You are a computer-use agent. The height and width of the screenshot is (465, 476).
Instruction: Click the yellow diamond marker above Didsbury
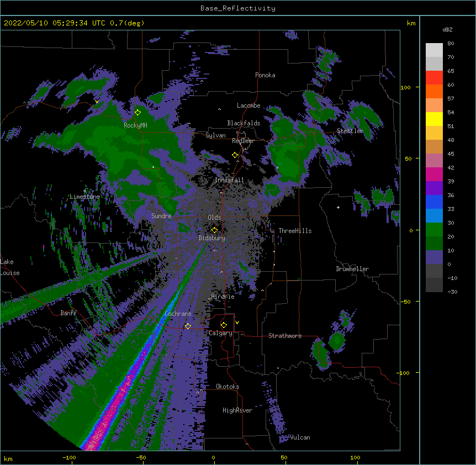214,230
